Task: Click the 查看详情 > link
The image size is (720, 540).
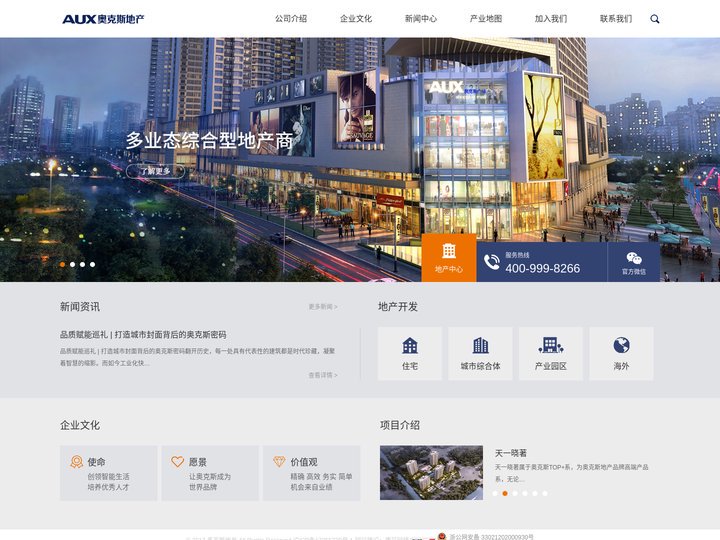Action: tap(323, 375)
